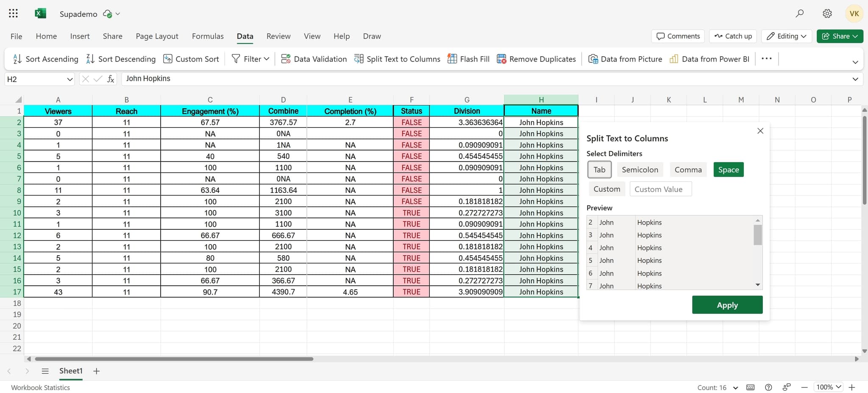Open the Comments pane
Screen dimensions: 868x393
click(678, 36)
